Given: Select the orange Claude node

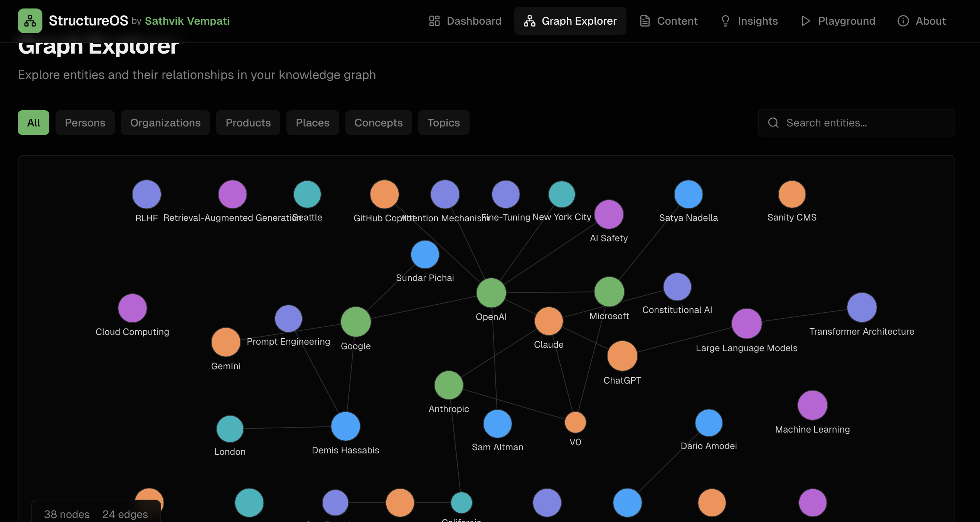Looking at the screenshot, I should (x=548, y=321).
